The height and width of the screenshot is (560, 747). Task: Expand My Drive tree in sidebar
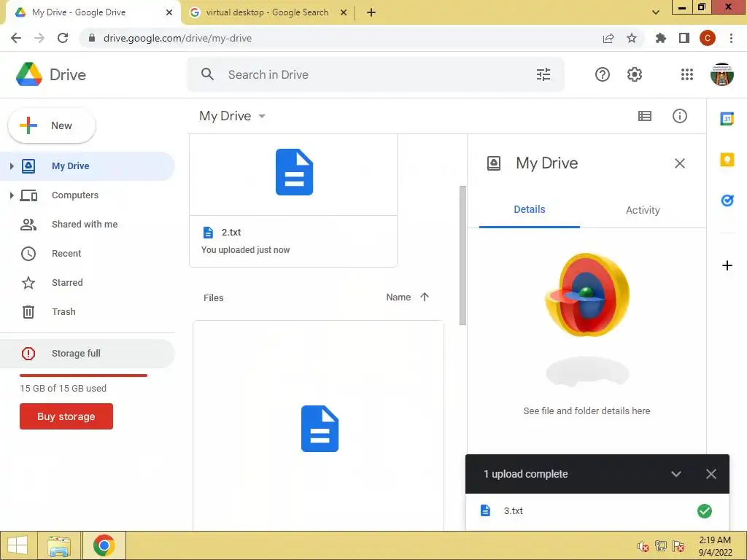click(x=12, y=166)
